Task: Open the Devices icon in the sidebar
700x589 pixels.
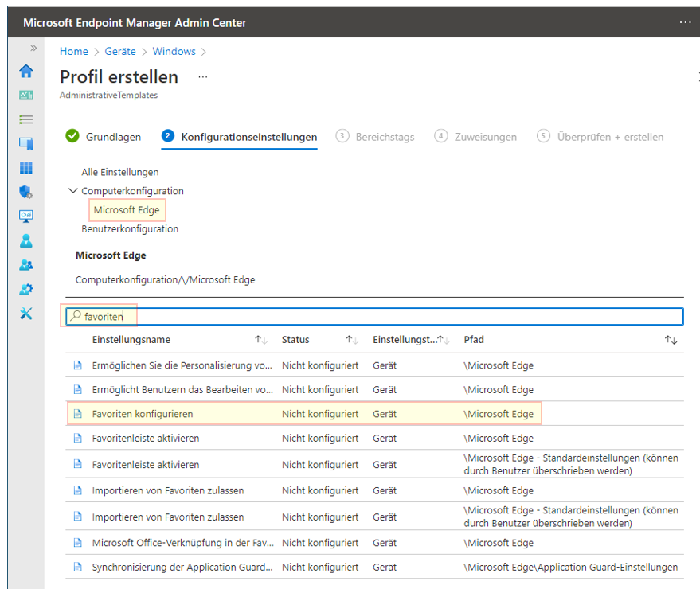Action: point(26,144)
